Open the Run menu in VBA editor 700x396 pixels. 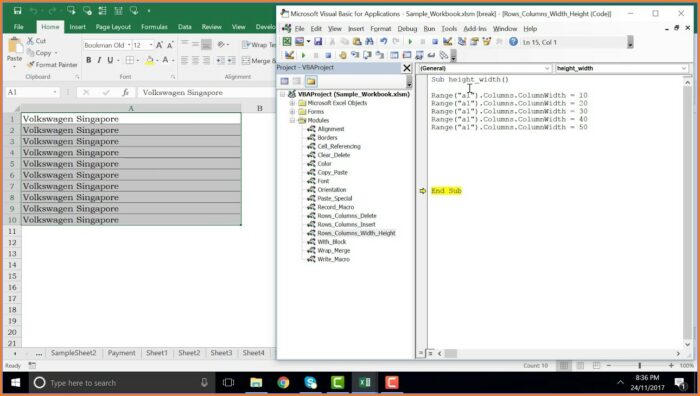tap(429, 29)
